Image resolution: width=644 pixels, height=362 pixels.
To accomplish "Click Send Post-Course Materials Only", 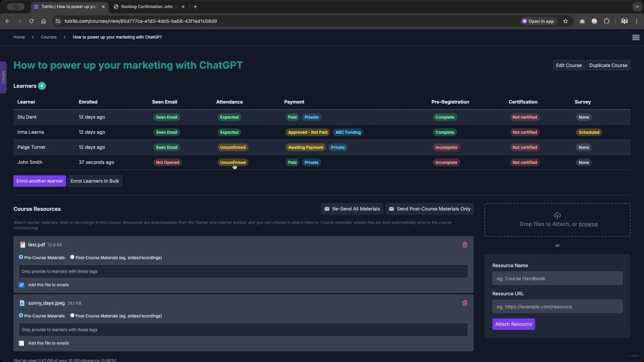I will tap(429, 209).
